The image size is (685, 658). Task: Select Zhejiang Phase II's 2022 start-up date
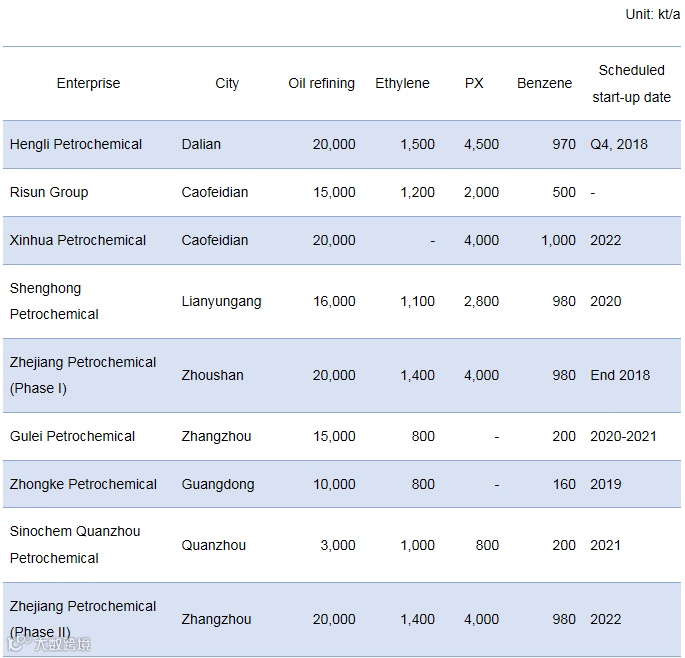pos(605,619)
